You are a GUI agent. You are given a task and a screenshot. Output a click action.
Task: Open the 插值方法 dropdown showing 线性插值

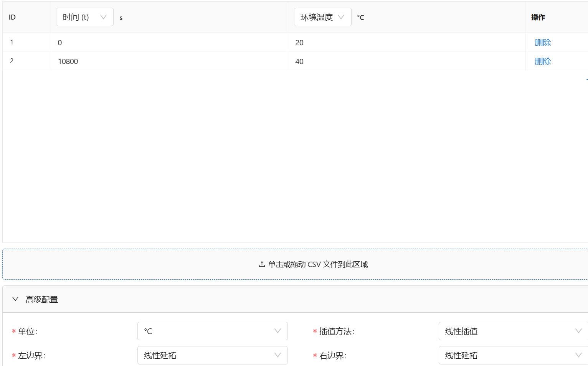[x=513, y=331]
